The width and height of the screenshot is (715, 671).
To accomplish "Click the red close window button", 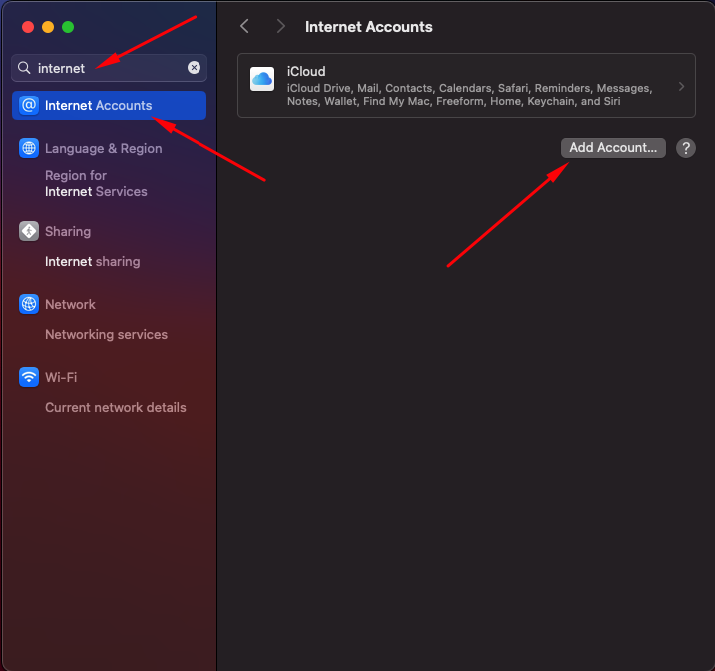I will click(x=28, y=27).
